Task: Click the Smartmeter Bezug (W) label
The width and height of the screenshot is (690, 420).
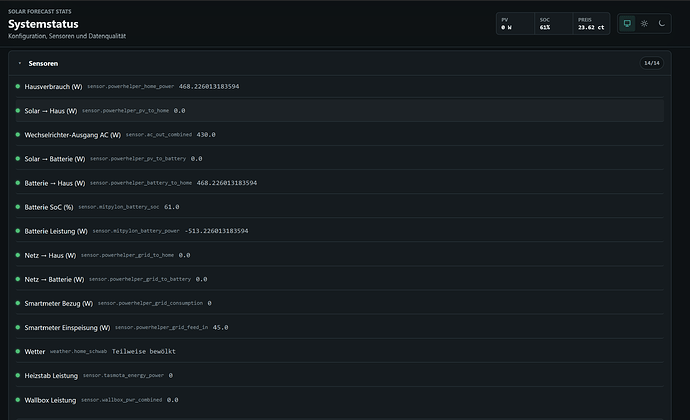Action: point(59,303)
